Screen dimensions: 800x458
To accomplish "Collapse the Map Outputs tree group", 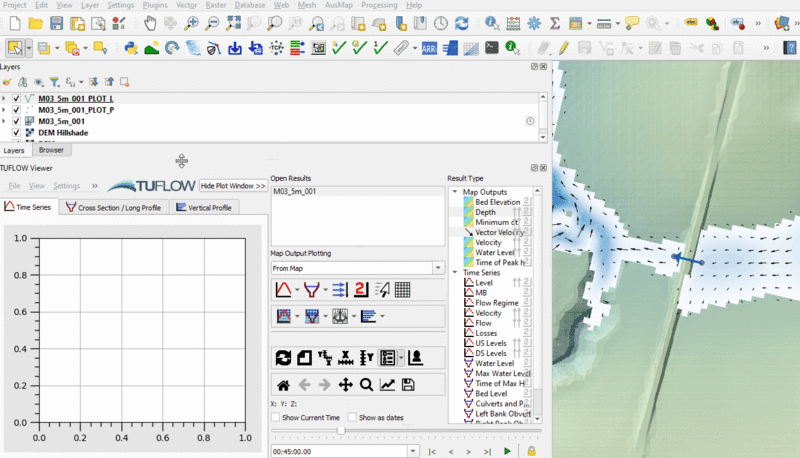I will 455,192.
